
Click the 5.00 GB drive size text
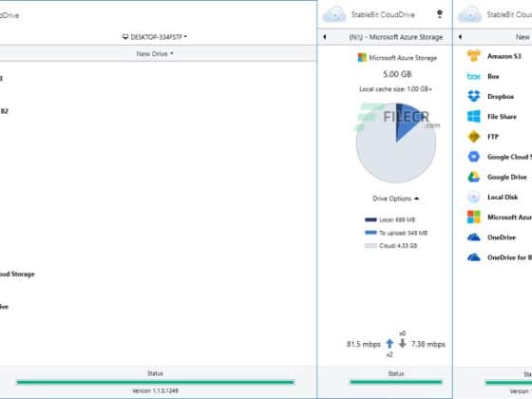tap(397, 74)
